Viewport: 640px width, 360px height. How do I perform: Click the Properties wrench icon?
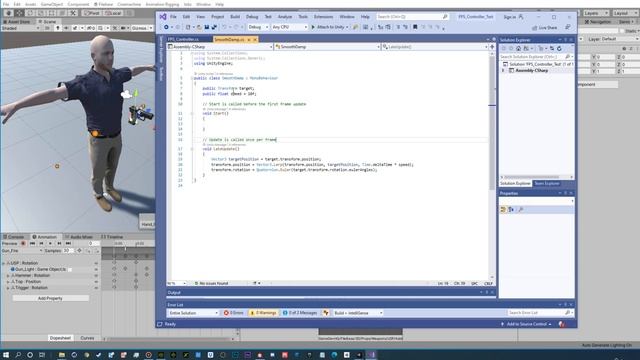point(520,209)
